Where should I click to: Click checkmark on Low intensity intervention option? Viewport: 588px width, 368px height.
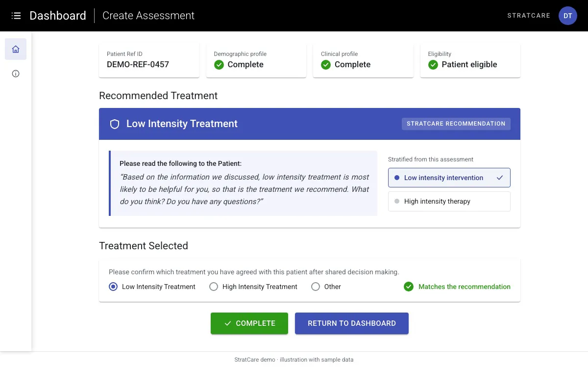point(500,178)
